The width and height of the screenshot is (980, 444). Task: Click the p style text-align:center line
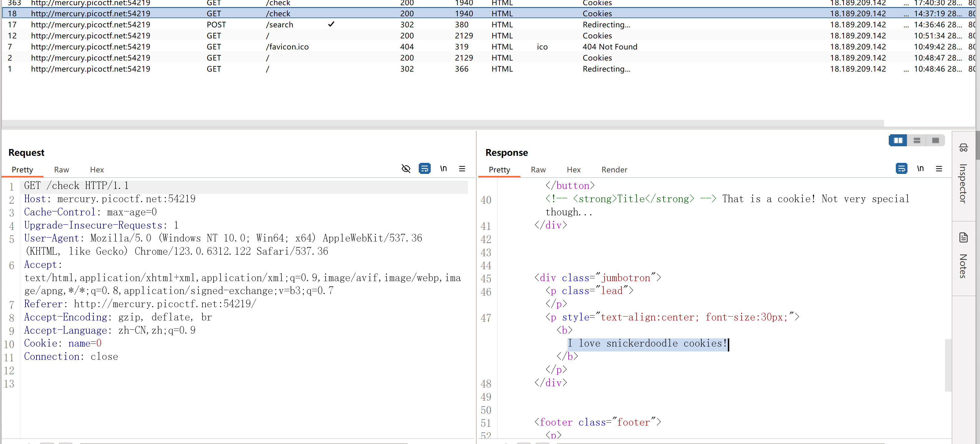(672, 317)
